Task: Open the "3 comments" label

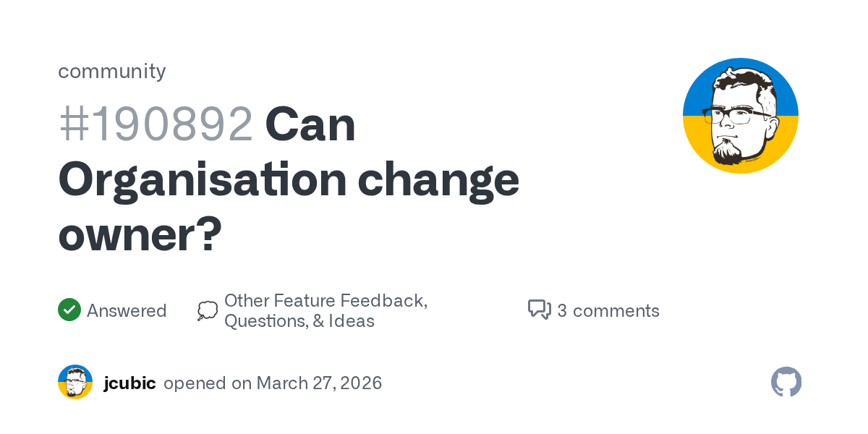Action: [x=608, y=311]
